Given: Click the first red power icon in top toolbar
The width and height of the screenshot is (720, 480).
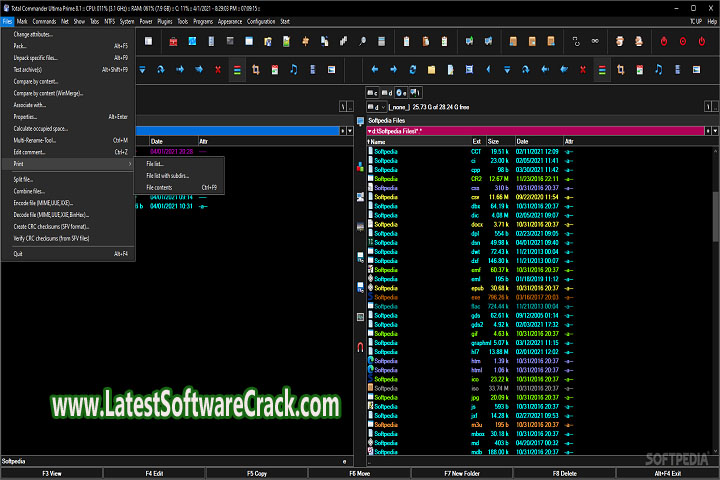Looking at the screenshot, I should pos(664,41).
